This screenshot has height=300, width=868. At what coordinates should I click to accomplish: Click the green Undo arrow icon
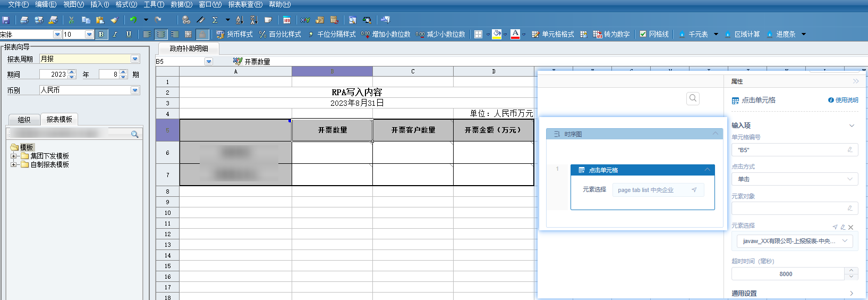(x=133, y=20)
